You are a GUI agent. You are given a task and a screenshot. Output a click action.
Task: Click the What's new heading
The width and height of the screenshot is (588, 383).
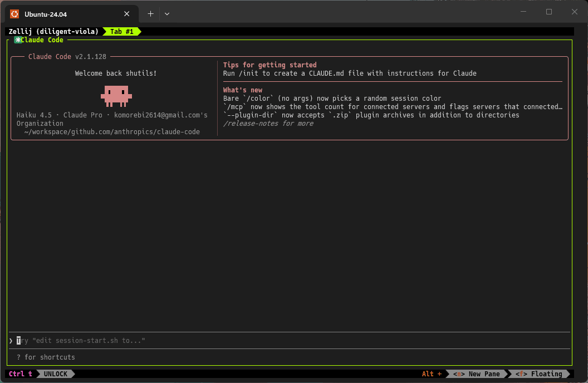pos(243,90)
